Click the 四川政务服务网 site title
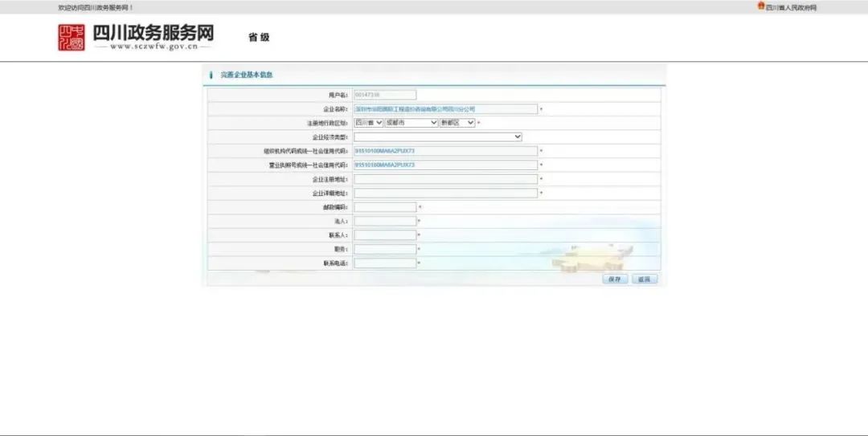 (154, 34)
